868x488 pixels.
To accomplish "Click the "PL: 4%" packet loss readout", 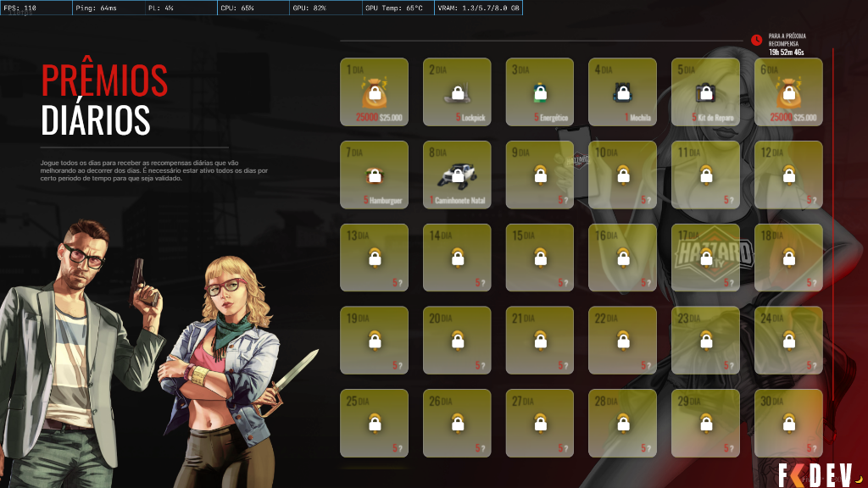I will coord(160,8).
